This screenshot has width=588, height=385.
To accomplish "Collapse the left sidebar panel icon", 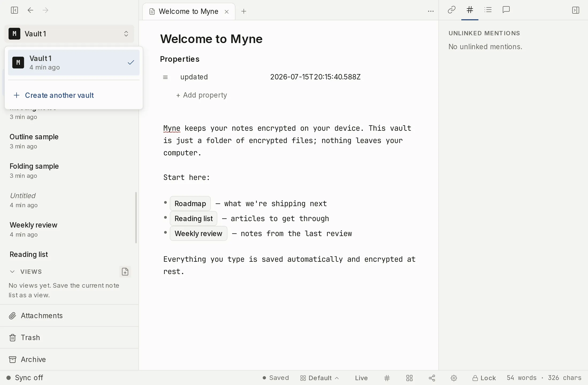I will (x=14, y=10).
